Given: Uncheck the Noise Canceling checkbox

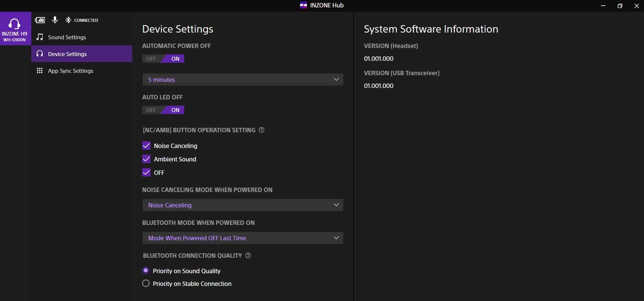Looking at the screenshot, I should (x=146, y=146).
